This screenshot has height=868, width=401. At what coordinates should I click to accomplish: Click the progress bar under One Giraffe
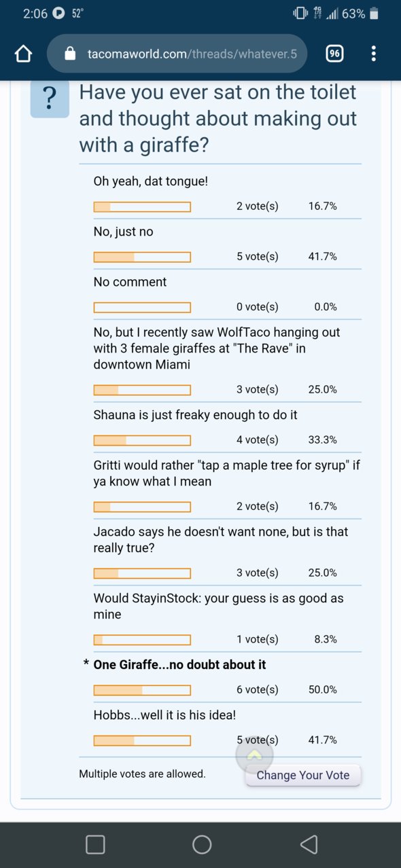tap(142, 690)
